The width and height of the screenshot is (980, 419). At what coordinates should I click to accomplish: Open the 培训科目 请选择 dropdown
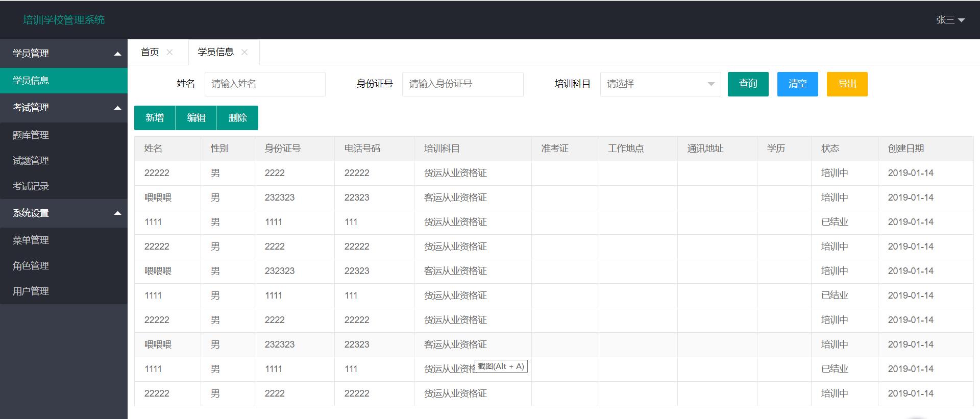click(x=660, y=84)
